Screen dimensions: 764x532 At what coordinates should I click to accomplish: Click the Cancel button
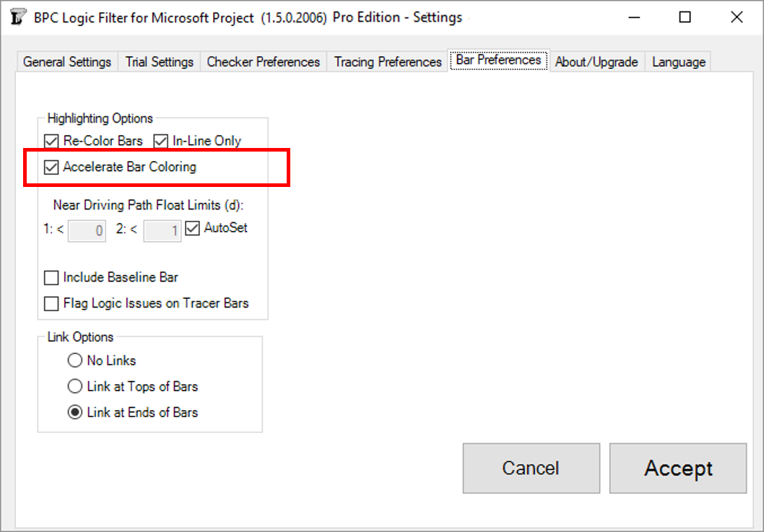pos(531,468)
